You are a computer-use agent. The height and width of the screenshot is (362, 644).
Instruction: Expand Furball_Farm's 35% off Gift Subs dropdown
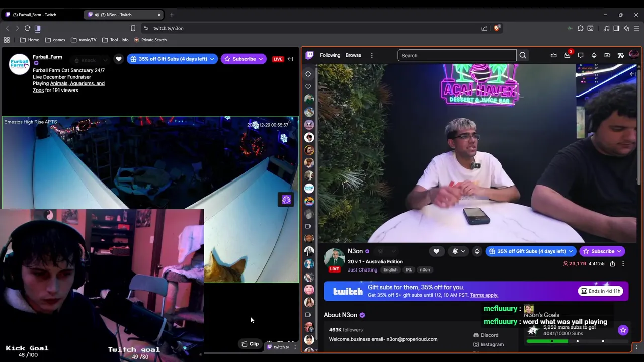212,59
